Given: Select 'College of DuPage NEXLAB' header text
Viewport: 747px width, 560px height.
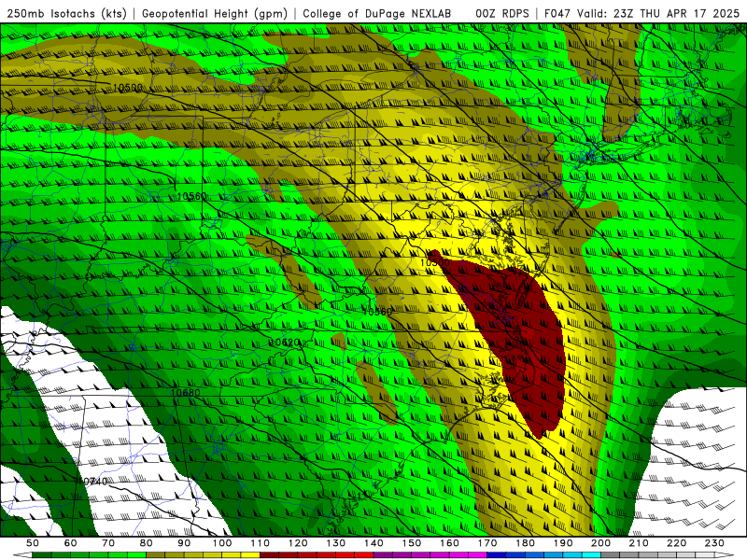Looking at the screenshot, I should [x=377, y=13].
